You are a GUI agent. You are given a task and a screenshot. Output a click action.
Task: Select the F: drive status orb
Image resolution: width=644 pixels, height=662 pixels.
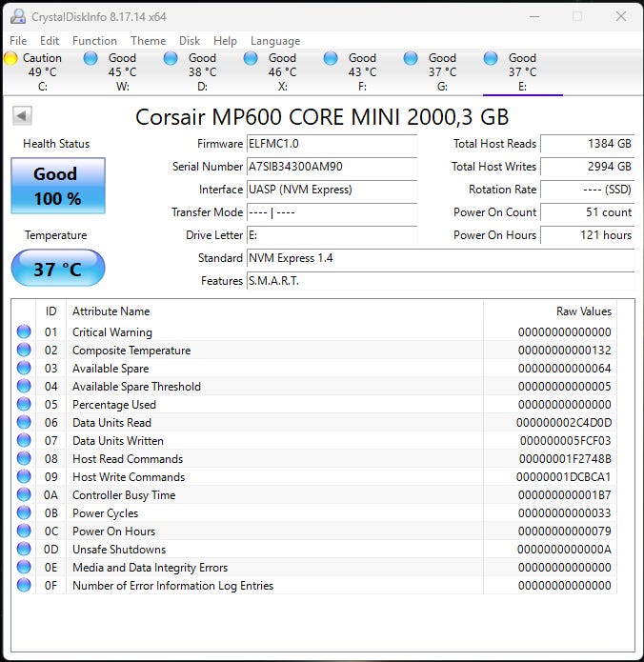coord(331,58)
